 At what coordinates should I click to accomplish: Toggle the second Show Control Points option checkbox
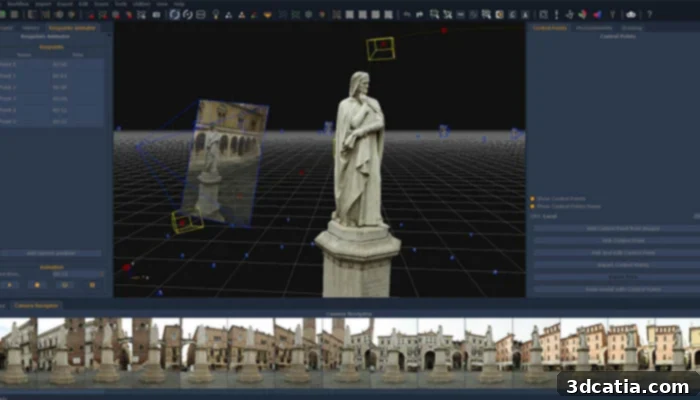click(532, 206)
